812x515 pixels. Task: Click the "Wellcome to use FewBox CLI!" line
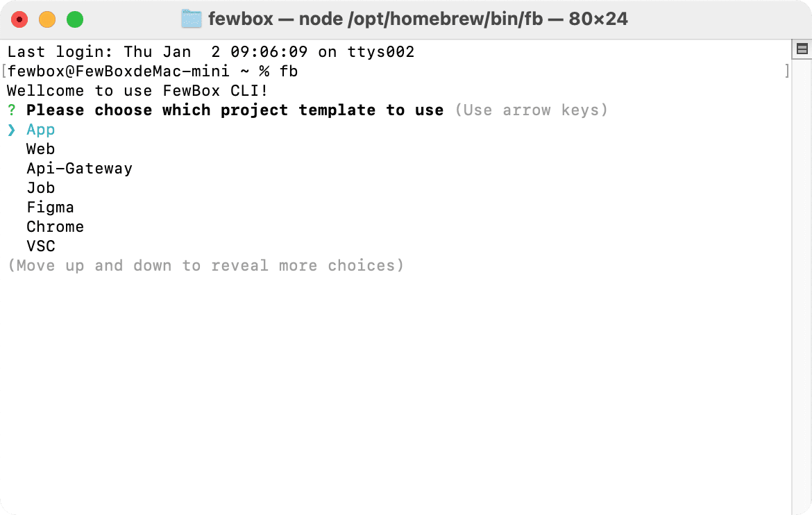pyautogui.click(x=137, y=91)
